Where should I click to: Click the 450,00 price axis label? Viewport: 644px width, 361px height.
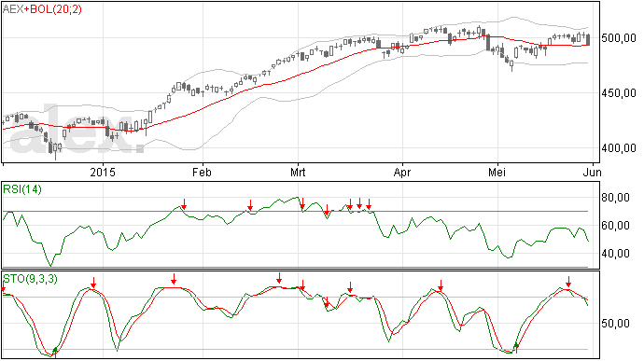point(619,93)
